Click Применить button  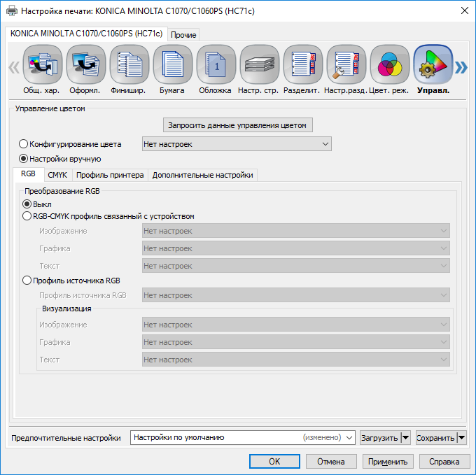[388, 461]
